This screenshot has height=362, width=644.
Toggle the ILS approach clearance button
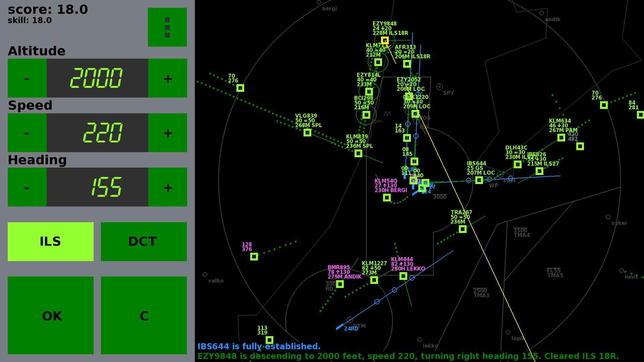pyautogui.click(x=50, y=241)
